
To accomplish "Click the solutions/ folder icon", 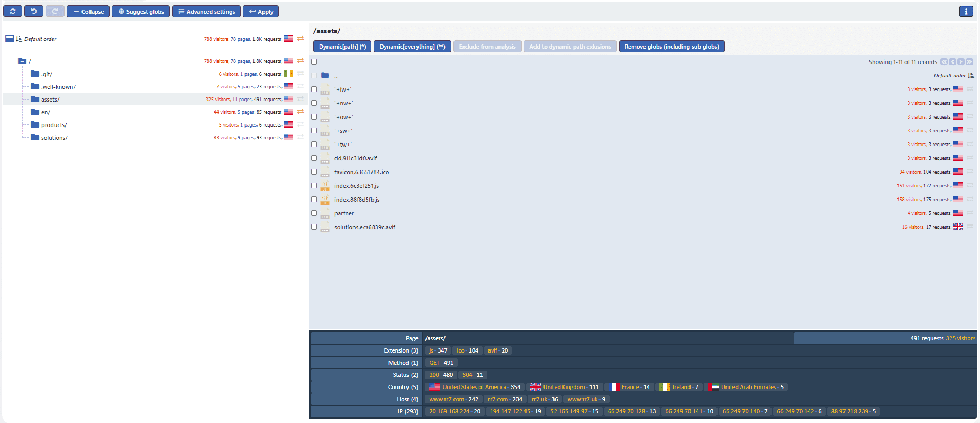I will click(x=35, y=137).
